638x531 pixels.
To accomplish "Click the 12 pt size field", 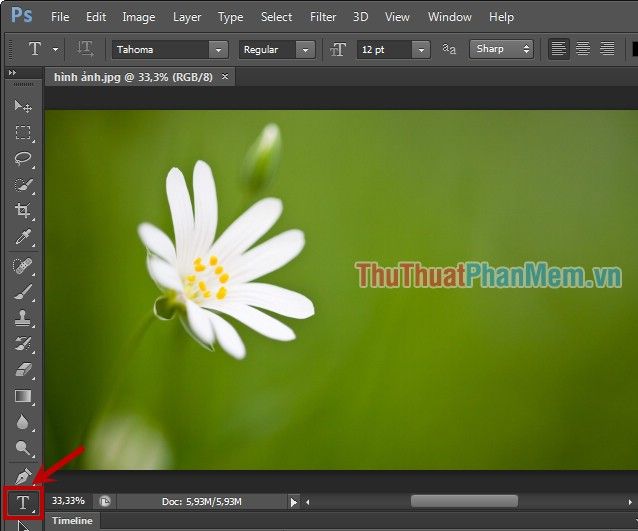I will (x=385, y=50).
